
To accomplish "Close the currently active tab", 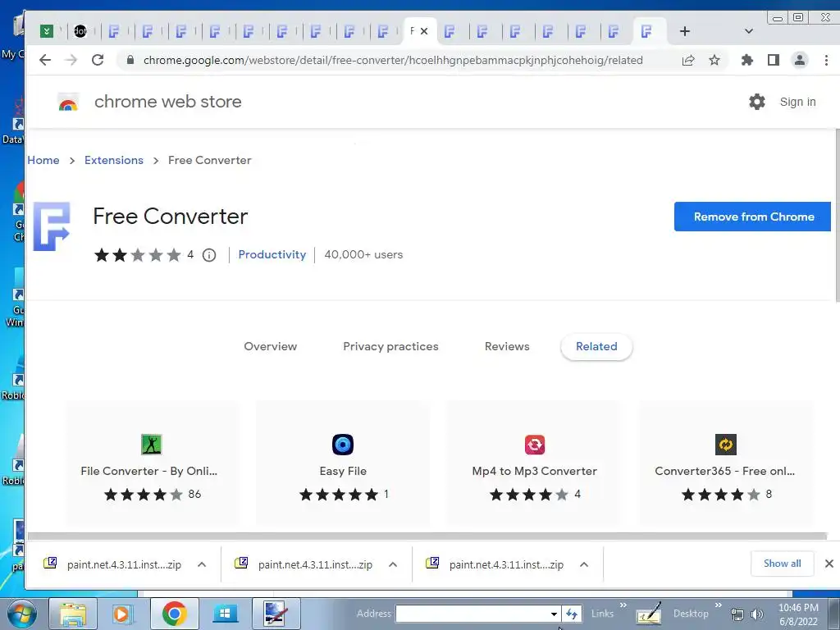I will 424,31.
